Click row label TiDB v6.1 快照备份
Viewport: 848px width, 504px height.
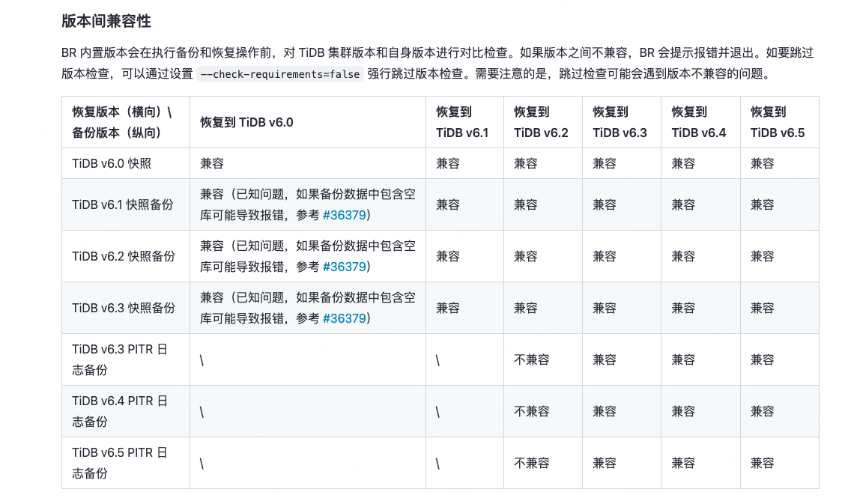(x=123, y=205)
